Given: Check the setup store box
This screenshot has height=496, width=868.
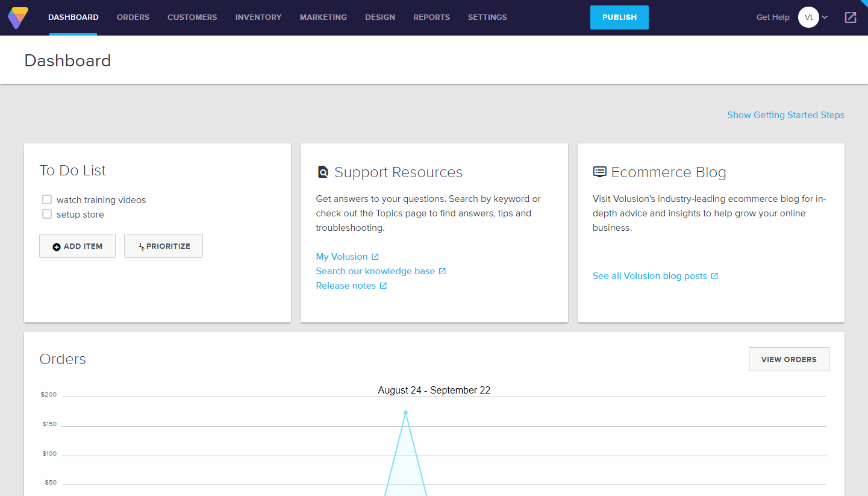Looking at the screenshot, I should [x=47, y=214].
